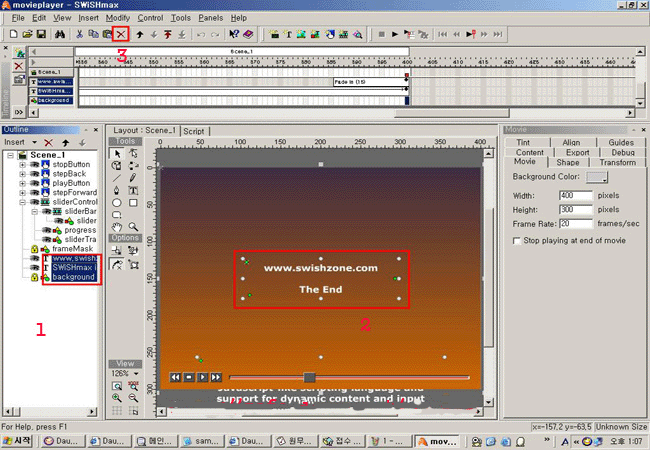Enable Stop playing at end of movie

517,241
